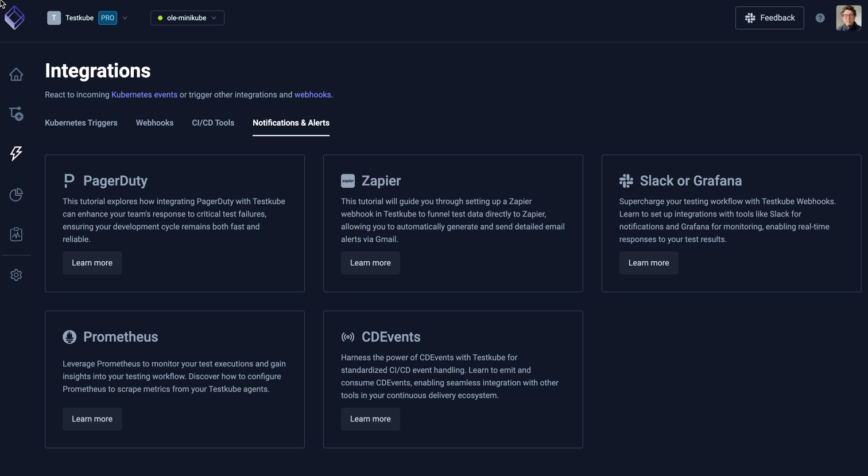Click Learn more on the Prometheus card
Viewport: 868px width, 476px height.
[x=92, y=419]
